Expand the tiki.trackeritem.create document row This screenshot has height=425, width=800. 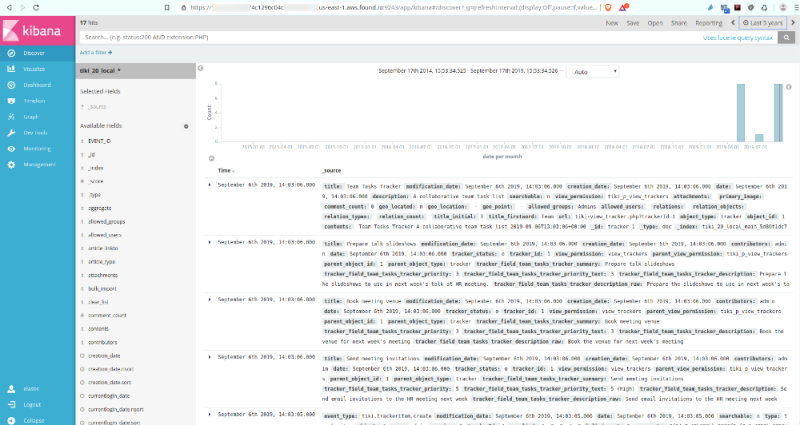click(x=209, y=414)
